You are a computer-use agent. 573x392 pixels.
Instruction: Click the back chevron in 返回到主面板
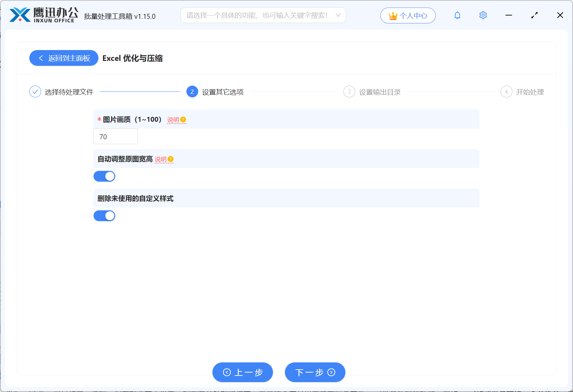[x=41, y=58]
